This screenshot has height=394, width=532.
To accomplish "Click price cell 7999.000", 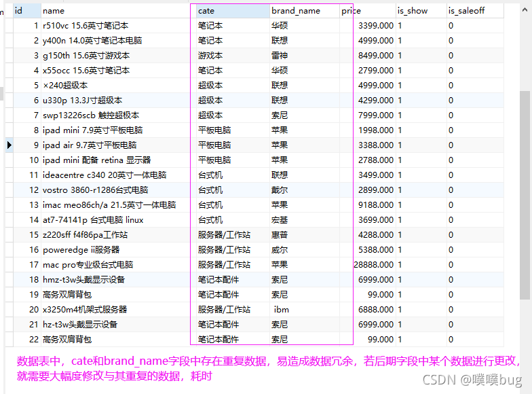I will pos(368,115).
